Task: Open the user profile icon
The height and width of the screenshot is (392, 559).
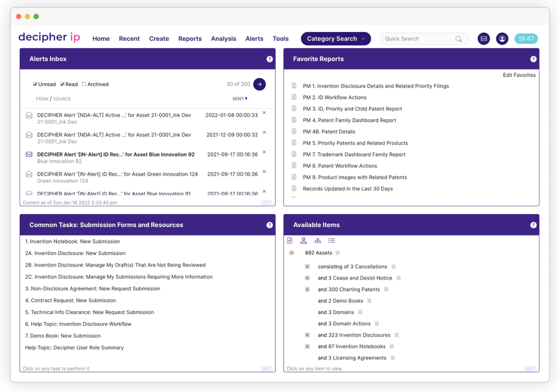Action: coord(502,39)
